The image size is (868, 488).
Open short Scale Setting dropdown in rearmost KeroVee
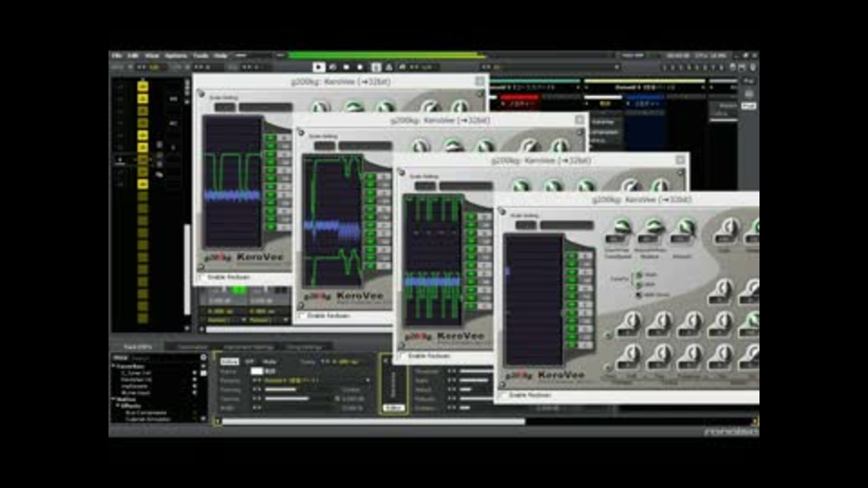pos(224,108)
